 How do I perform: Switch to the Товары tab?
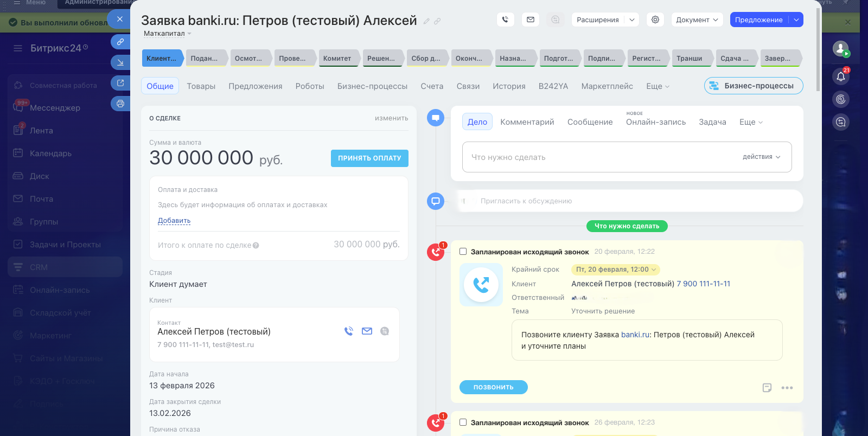201,86
